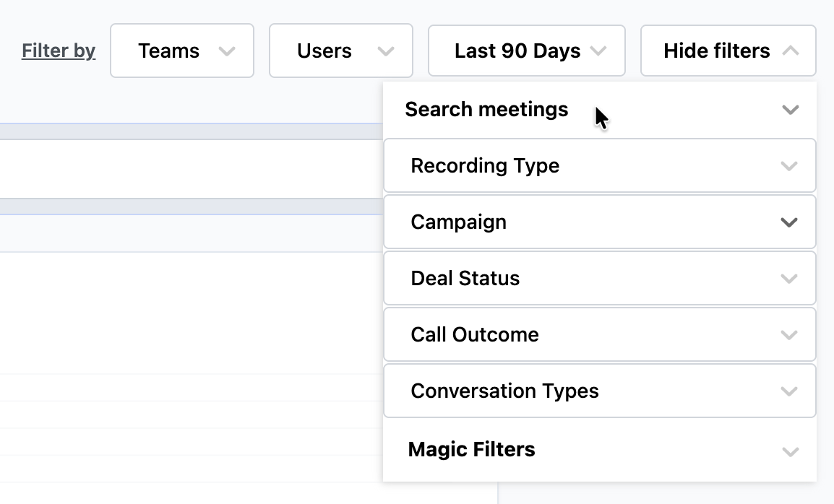
Task: Expand the Search meetings section
Action: [486, 110]
